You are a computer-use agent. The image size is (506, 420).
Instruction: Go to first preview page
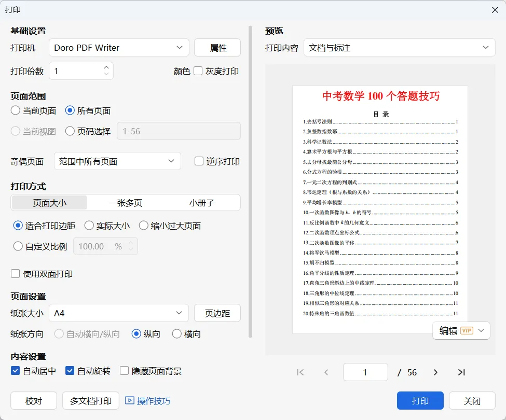pos(300,372)
